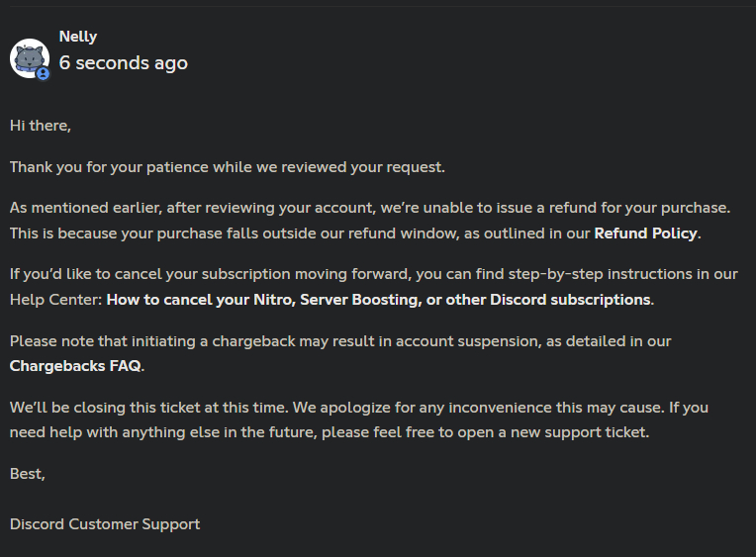Click the "Hi there," greeting line

(x=41, y=126)
